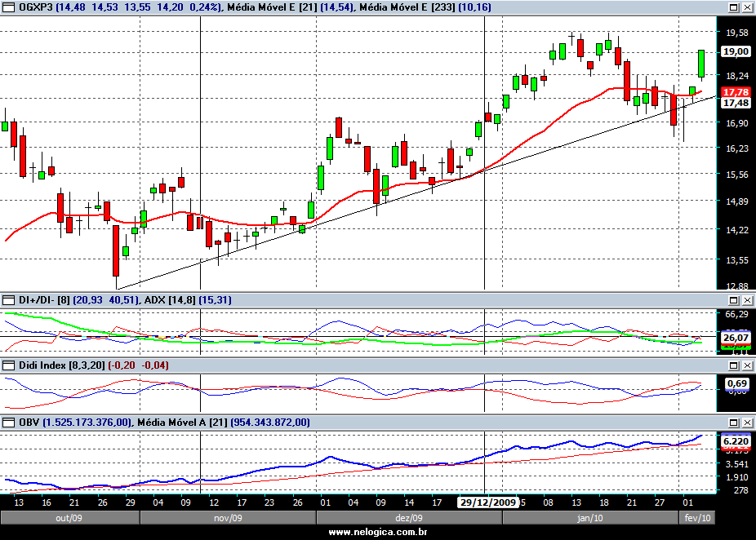This screenshot has width=756, height=540.
Task: Close the OBV indicator panel
Action: click(747, 423)
